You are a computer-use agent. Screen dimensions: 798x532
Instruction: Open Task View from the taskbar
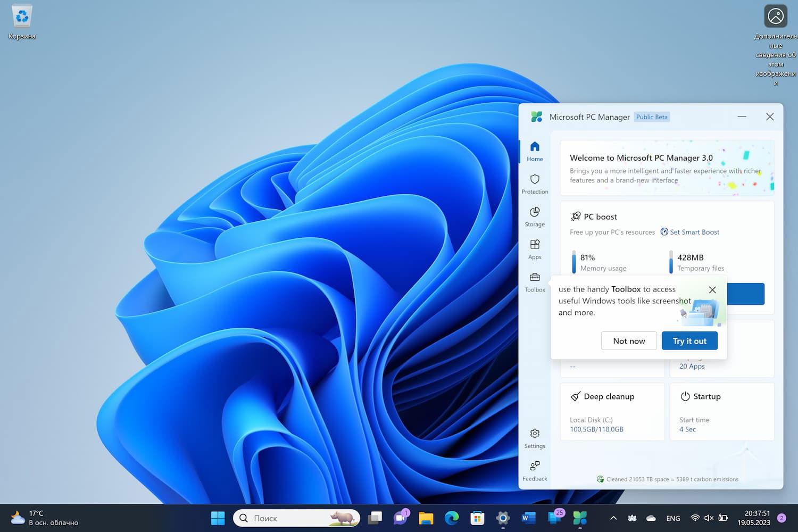[375, 518]
